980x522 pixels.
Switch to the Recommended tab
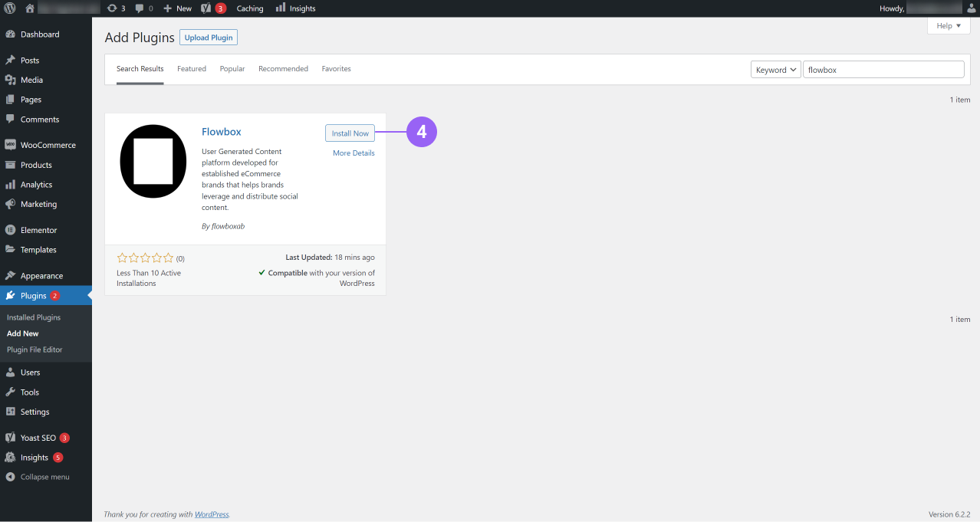coord(283,69)
